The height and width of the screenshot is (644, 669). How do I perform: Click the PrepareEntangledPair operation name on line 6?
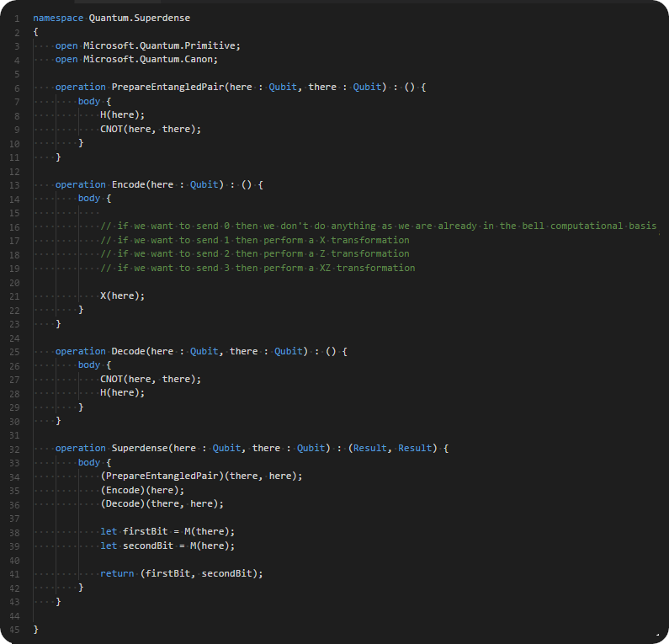tap(167, 87)
